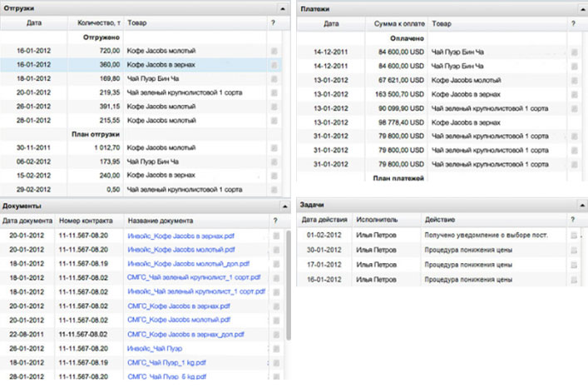Click row icon for 720,00 Кофе Jacobs молотый
Screen dimensions: 588x388
274,51
